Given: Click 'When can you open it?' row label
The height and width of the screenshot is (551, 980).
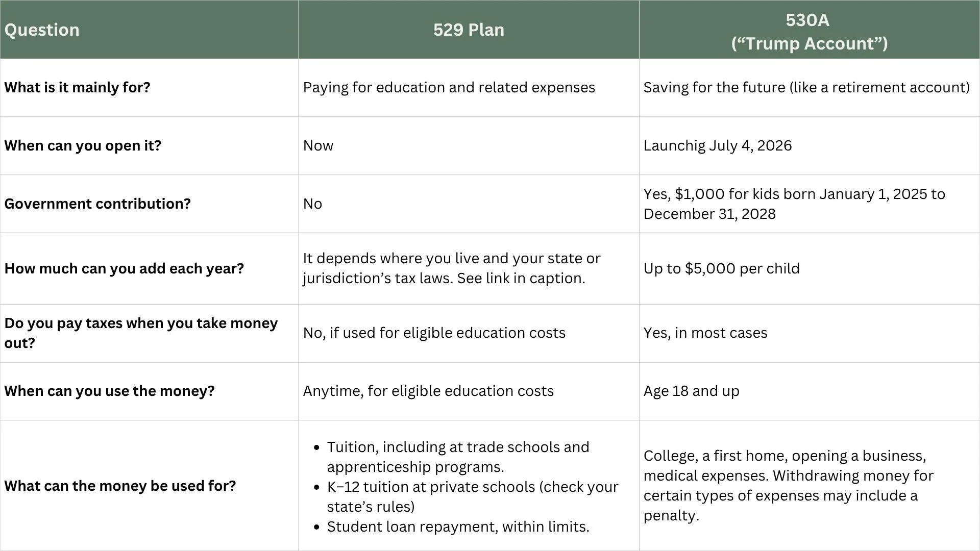Looking at the screenshot, I should [149, 146].
